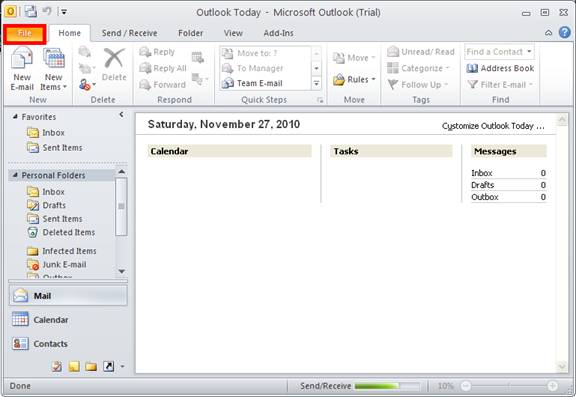Viewport: 576px width, 397px height.
Task: Open the Infected Items folder
Action: (62, 251)
